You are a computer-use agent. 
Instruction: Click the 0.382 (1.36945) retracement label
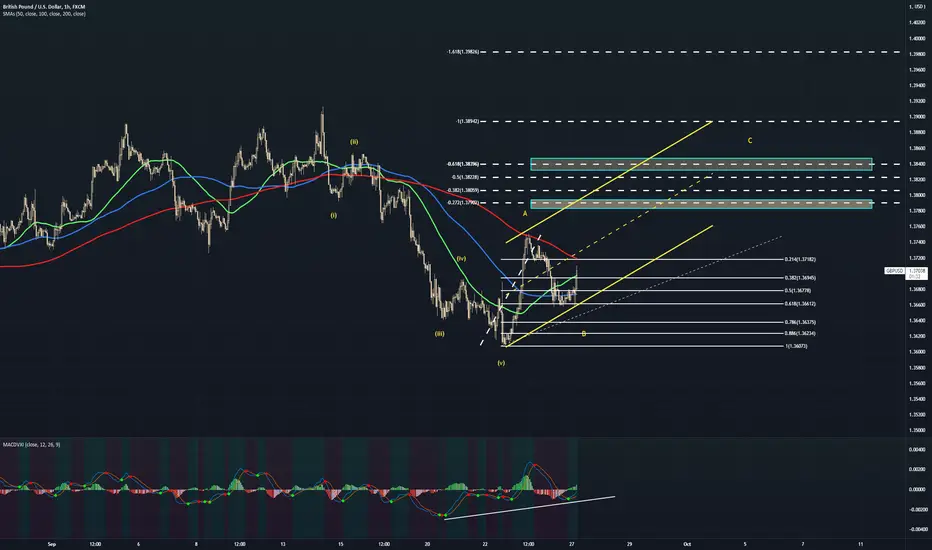[800, 278]
